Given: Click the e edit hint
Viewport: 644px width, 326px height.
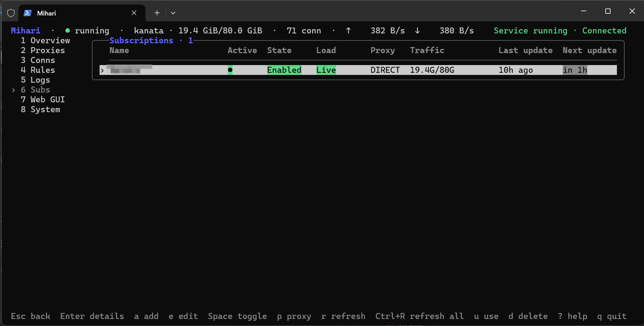Looking at the screenshot, I should (x=183, y=316).
